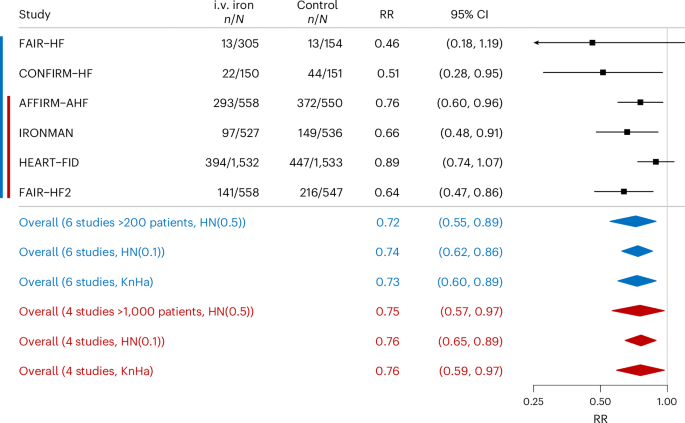Click Overall (4 studies >1,000 patients) label
This screenshot has height=423, width=685.
click(x=136, y=312)
